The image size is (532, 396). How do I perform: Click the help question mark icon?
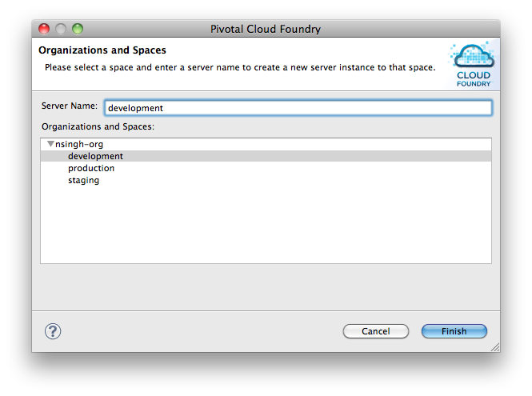click(53, 331)
